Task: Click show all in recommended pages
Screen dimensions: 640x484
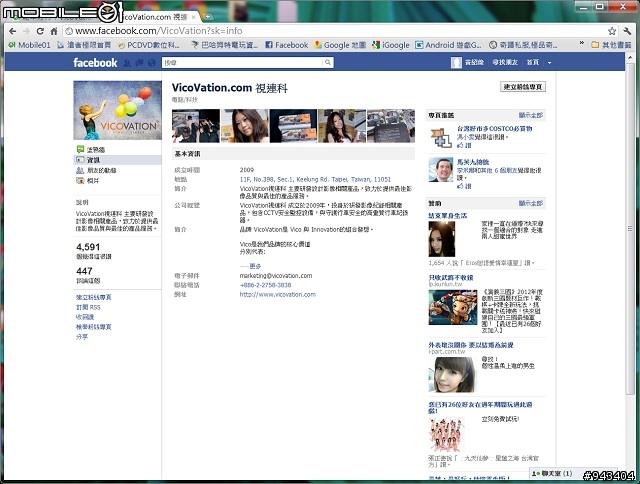Action: [531, 115]
